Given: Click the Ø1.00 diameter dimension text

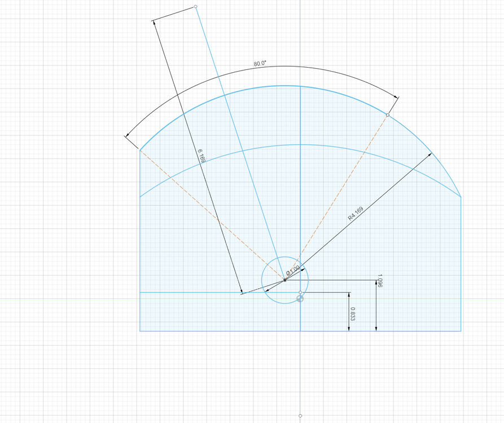Looking at the screenshot, I should pyautogui.click(x=292, y=270).
